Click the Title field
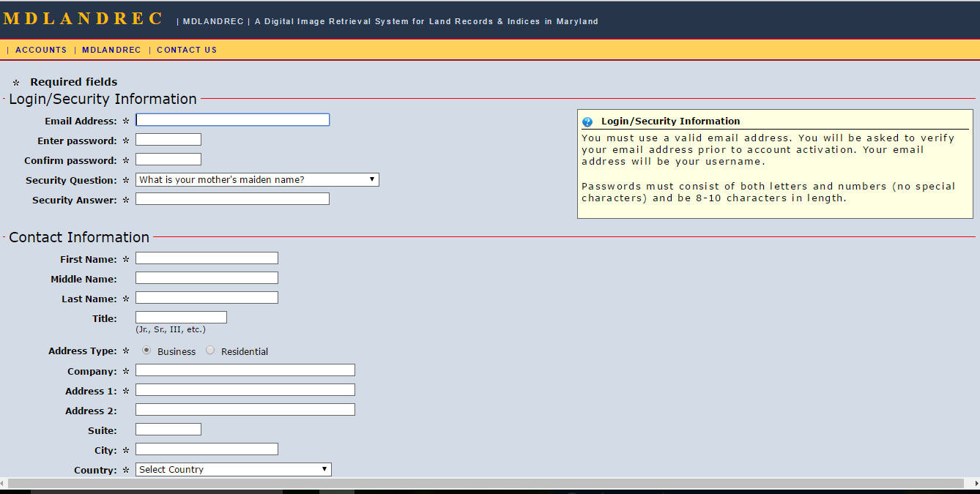980x494 pixels. [180, 317]
